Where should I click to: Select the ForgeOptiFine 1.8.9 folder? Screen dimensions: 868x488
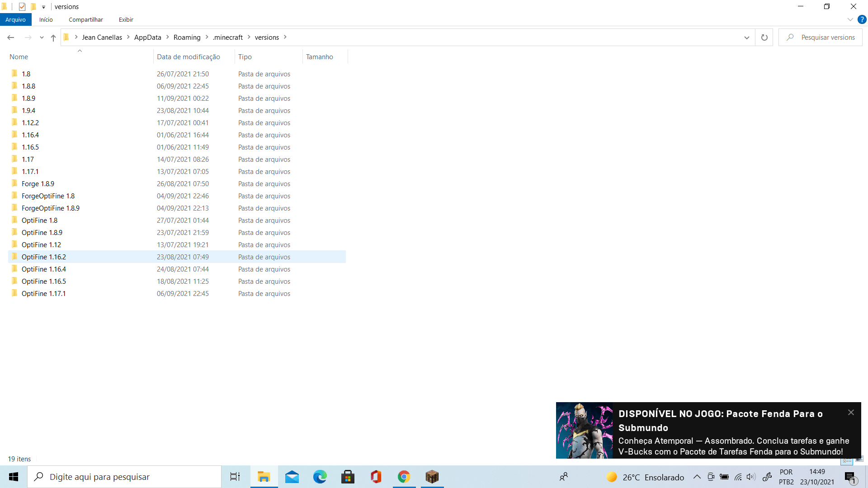177,208
